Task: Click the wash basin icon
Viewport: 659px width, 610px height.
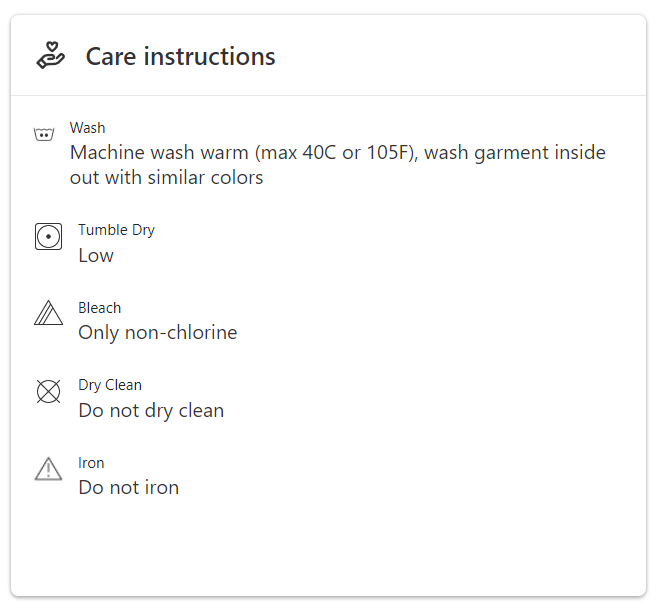Action: point(43,134)
